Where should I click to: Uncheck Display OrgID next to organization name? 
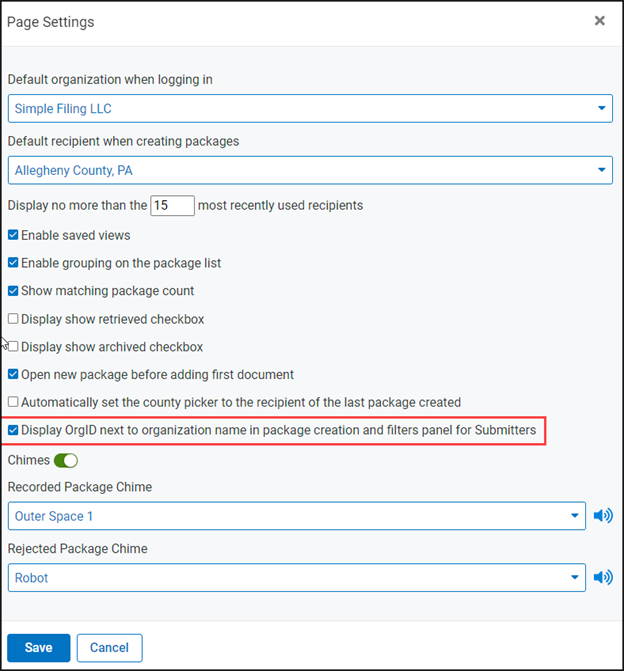[x=13, y=430]
